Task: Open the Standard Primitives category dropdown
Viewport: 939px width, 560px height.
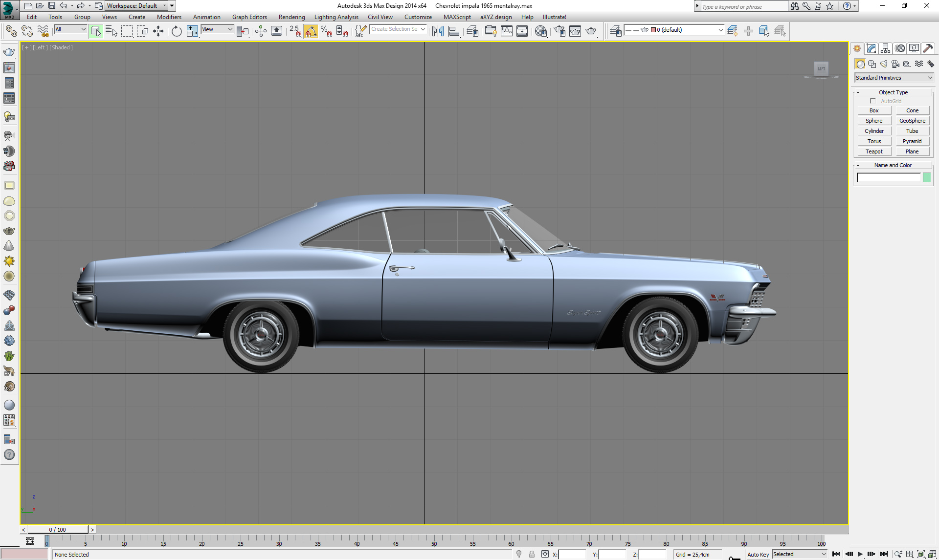Action: (894, 78)
